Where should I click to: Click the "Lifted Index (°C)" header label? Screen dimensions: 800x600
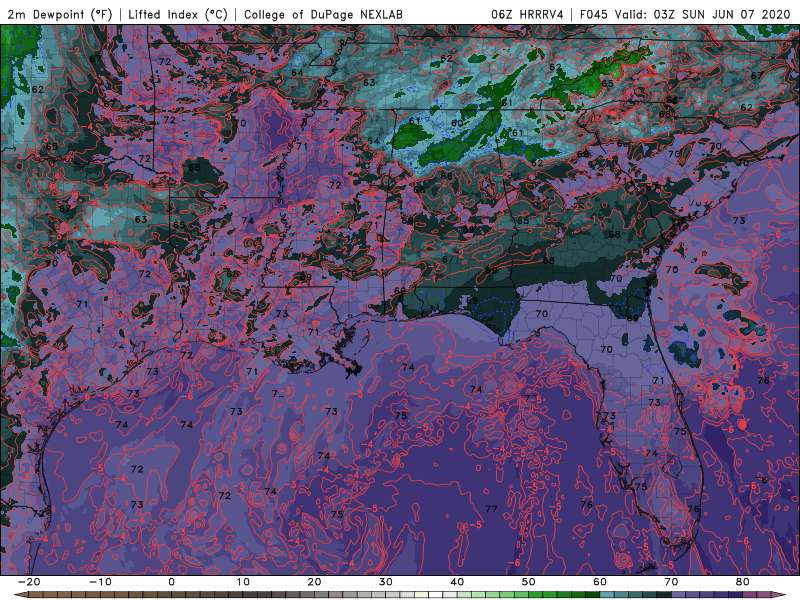tap(178, 14)
